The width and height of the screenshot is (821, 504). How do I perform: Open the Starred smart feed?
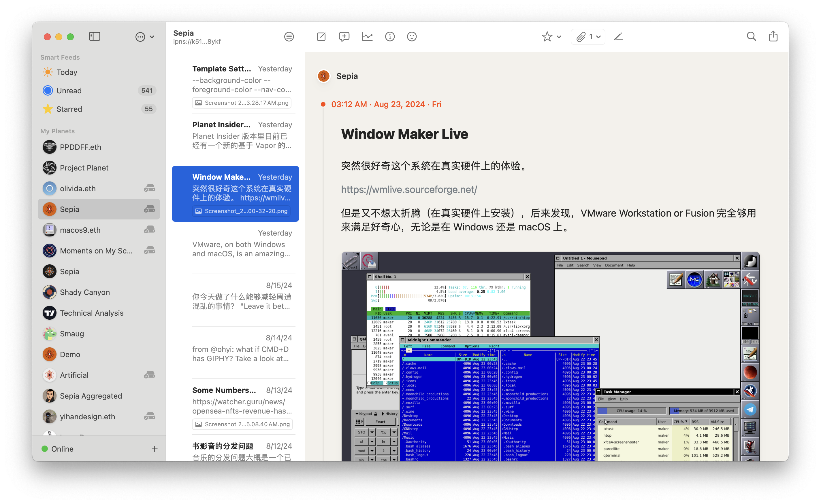69,109
